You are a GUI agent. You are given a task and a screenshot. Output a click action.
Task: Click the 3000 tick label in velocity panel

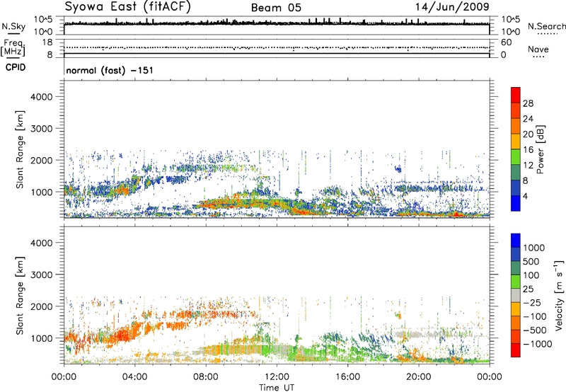[x=41, y=275]
